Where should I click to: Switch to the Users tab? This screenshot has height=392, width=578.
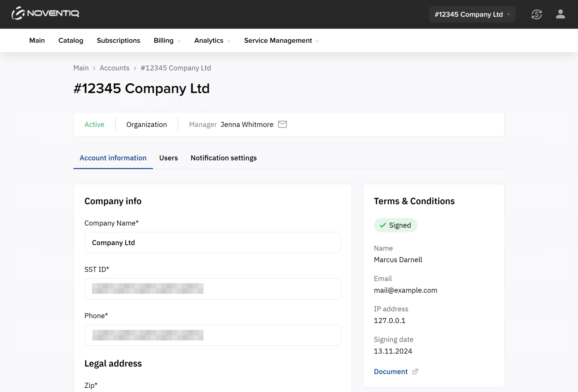pyautogui.click(x=168, y=158)
